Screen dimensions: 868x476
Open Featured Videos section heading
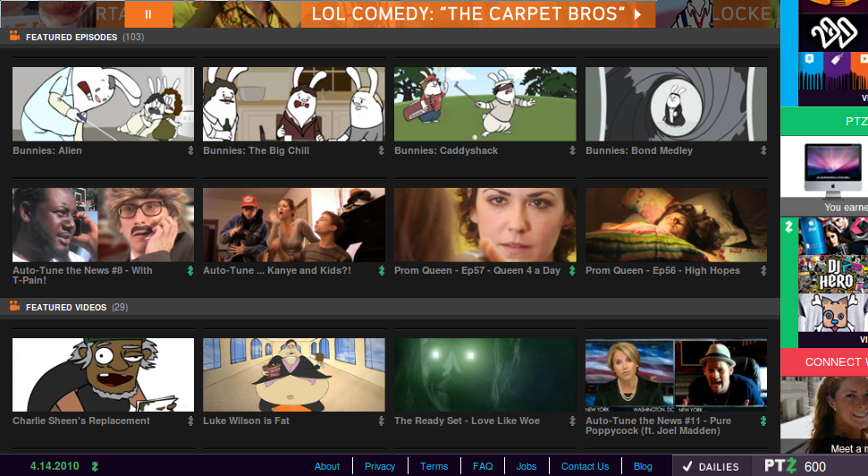[66, 307]
